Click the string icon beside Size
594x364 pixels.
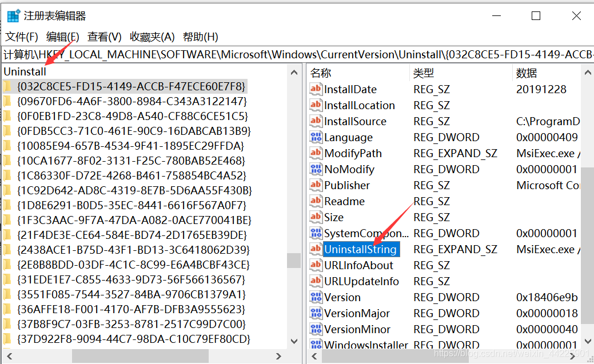316,217
